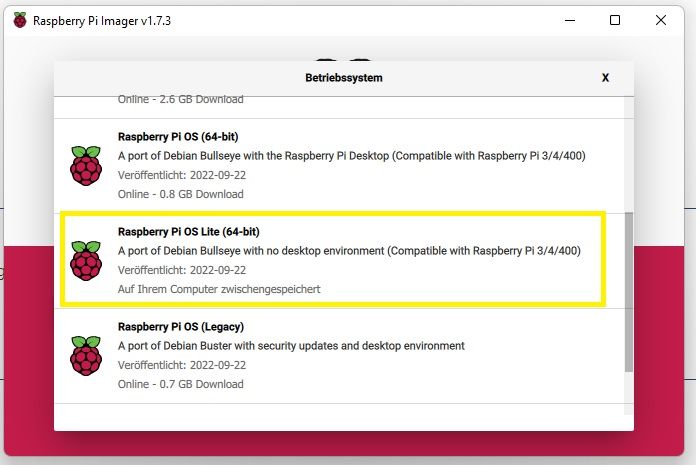The image size is (700, 467).
Task: Minimize the Raspberry Pi Imager window
Action: point(570,20)
